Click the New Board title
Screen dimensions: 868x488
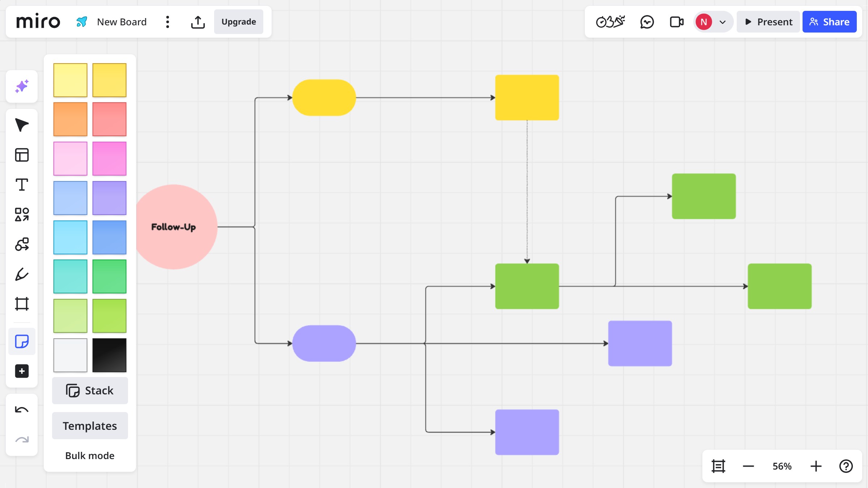(x=122, y=22)
